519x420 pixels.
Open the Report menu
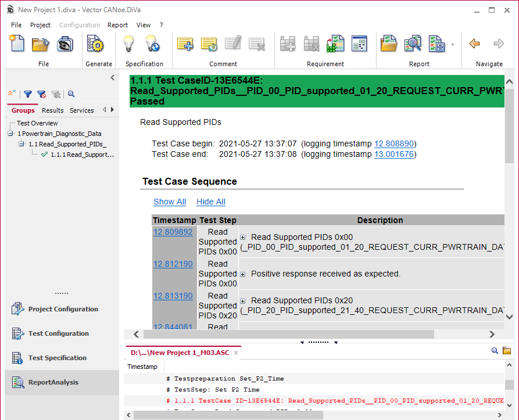pos(117,25)
